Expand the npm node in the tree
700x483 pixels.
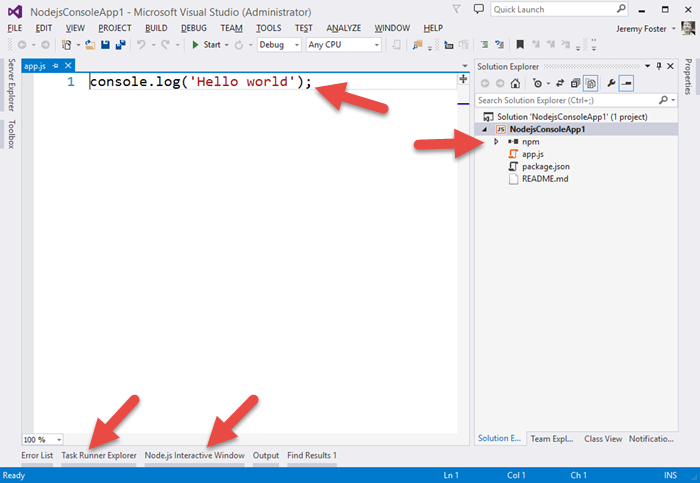point(496,142)
